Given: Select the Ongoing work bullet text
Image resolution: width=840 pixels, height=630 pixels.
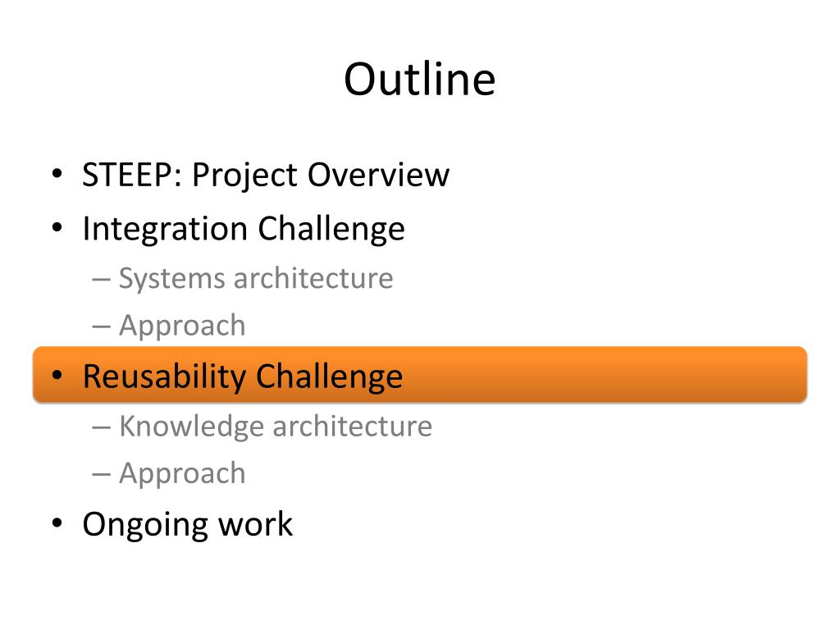Looking at the screenshot, I should 188,524.
